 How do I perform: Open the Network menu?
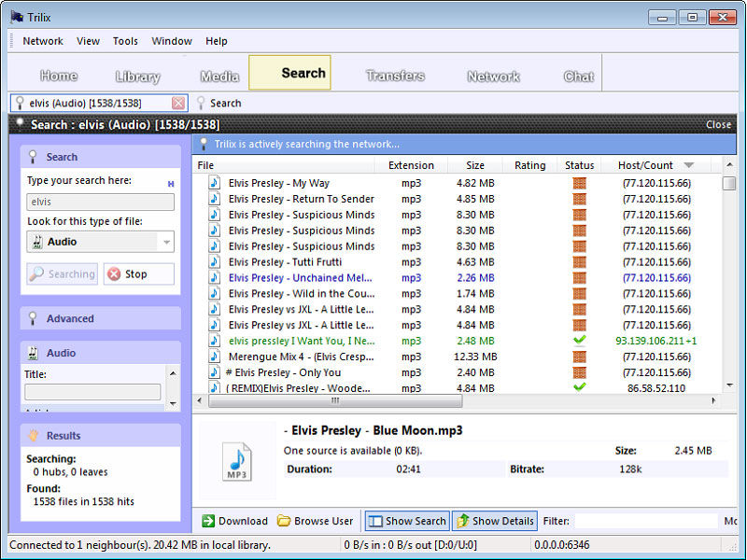point(43,41)
